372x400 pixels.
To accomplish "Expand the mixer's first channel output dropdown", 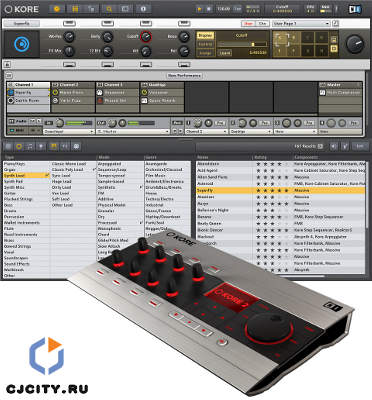I will 69,132.
